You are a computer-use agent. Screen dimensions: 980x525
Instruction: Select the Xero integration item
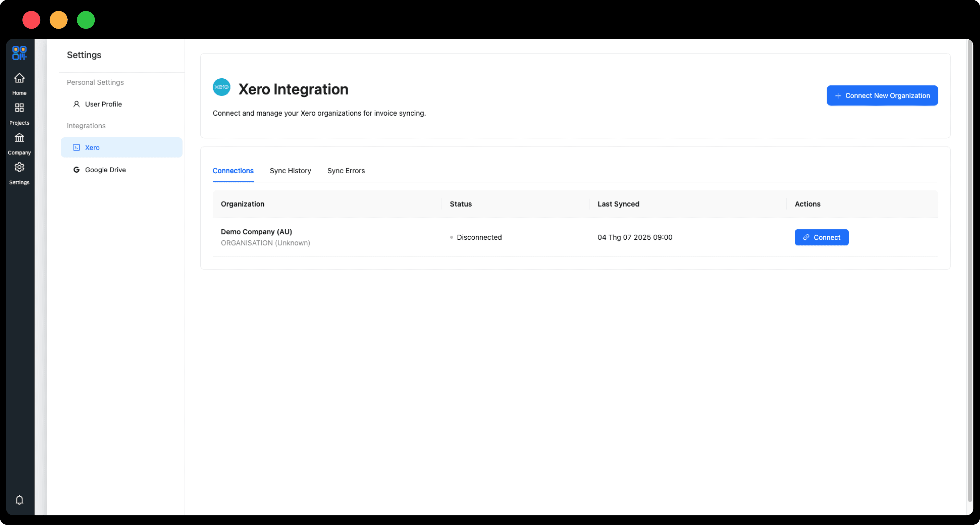pos(121,147)
